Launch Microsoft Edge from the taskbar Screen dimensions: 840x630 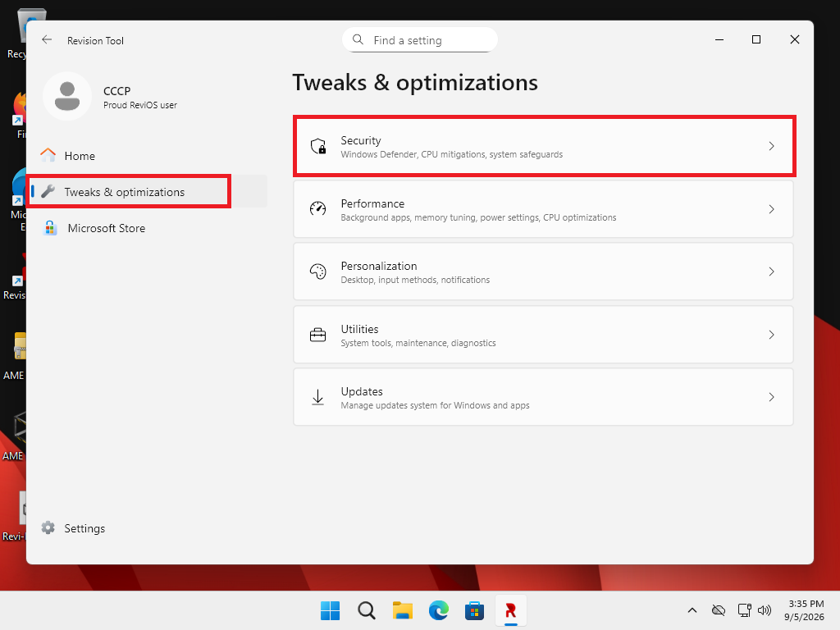(439, 610)
